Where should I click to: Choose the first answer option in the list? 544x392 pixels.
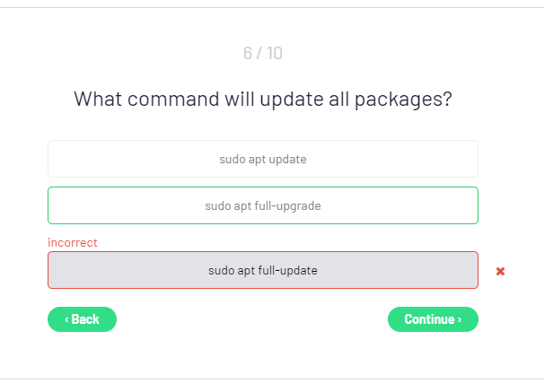click(x=262, y=159)
